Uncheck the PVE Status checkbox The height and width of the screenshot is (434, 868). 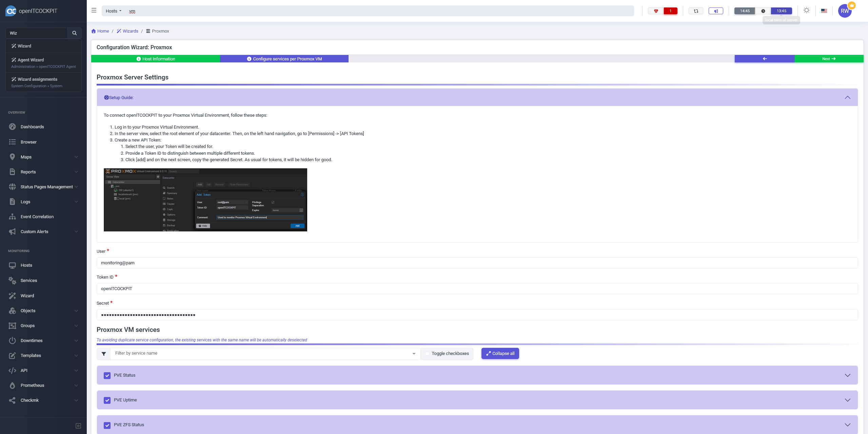pos(107,375)
